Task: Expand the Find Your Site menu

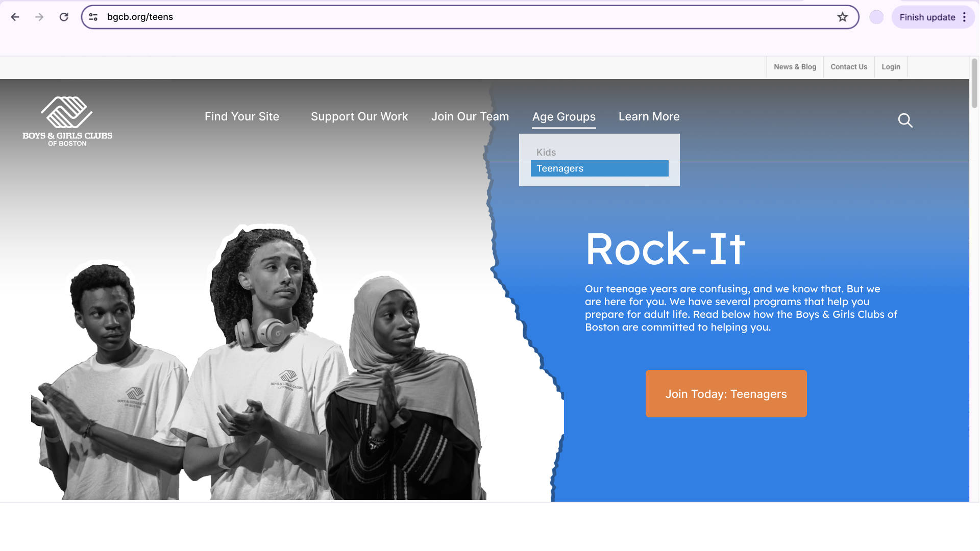Action: click(x=241, y=116)
